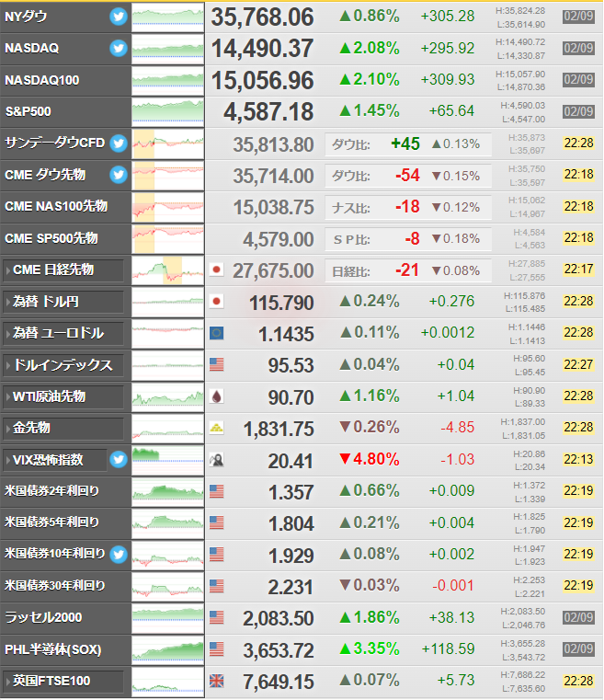The width and height of the screenshot is (604, 700).
Task: Click the 日経比 -21 box
Action: 408,270
